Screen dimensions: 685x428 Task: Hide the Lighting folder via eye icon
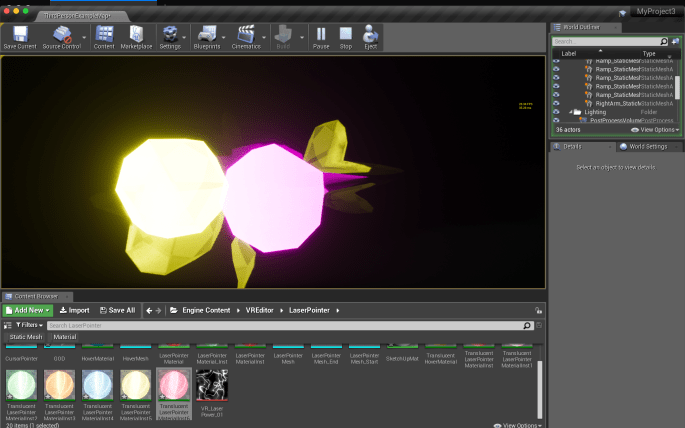pyautogui.click(x=557, y=112)
